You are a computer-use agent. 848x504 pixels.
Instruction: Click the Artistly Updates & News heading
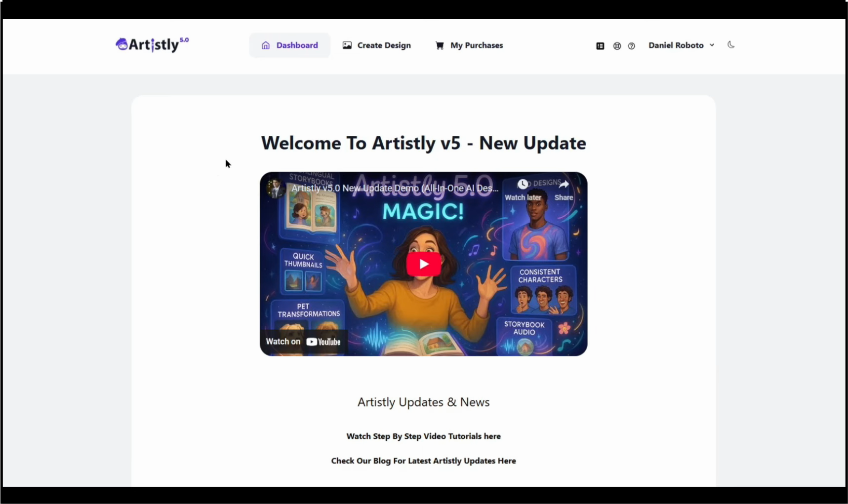click(x=424, y=402)
